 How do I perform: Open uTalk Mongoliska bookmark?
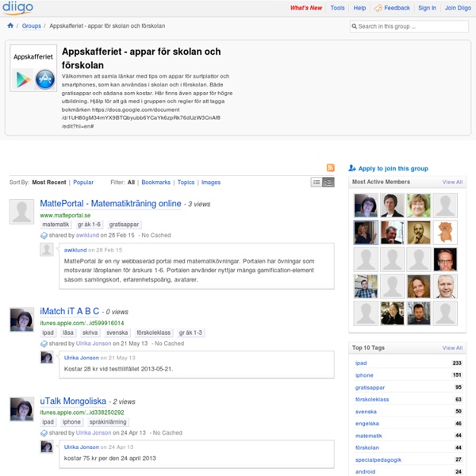(x=73, y=401)
